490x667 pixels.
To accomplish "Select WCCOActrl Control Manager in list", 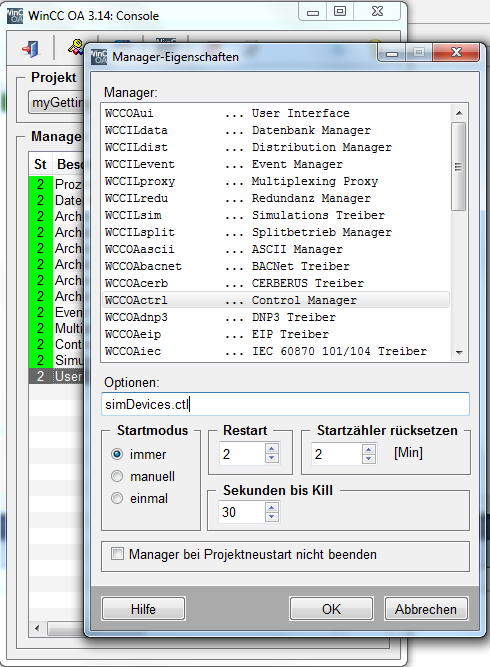I will click(276, 300).
